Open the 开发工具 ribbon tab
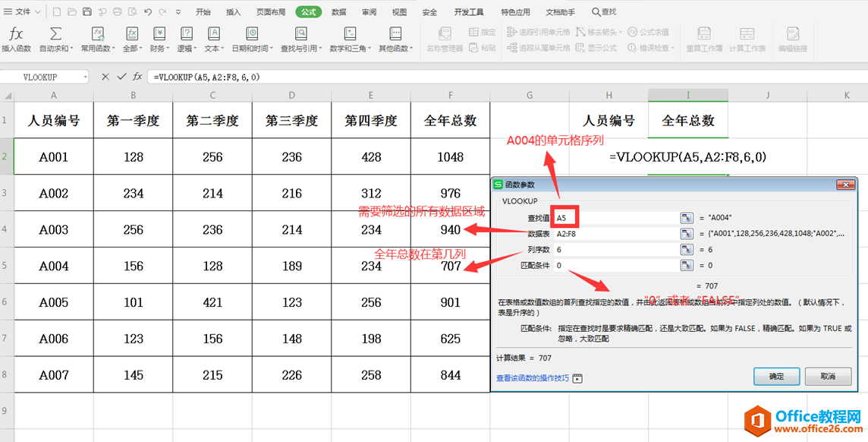 [468, 11]
